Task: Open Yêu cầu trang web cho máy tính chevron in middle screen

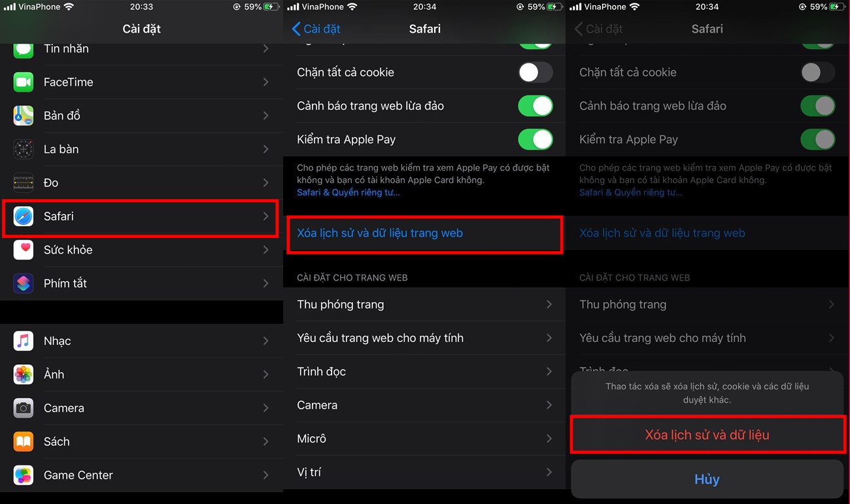Action: (x=549, y=338)
